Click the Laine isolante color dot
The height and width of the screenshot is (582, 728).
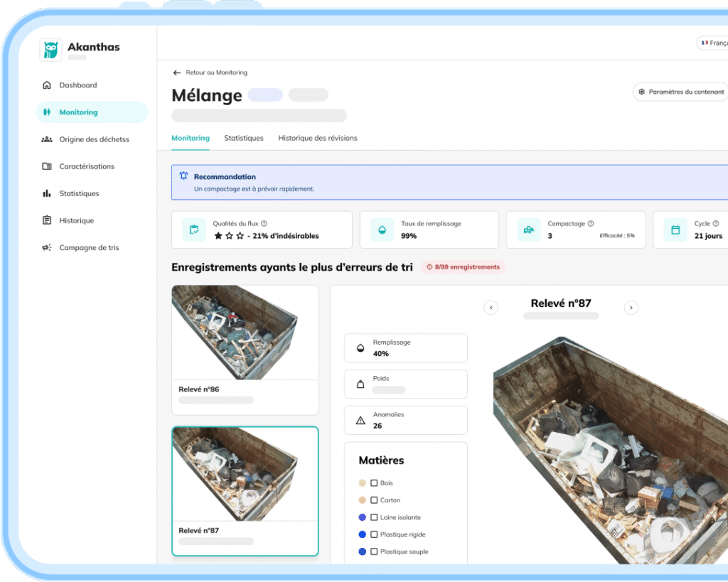363,517
